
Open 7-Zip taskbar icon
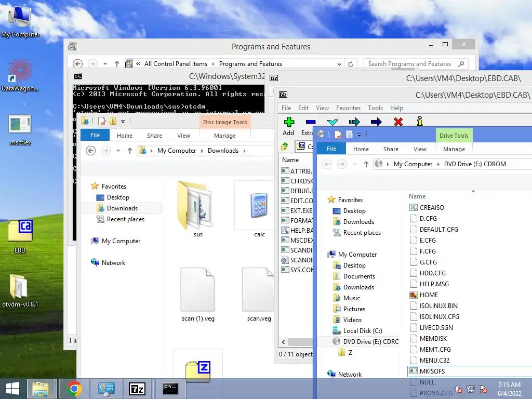[x=137, y=389]
